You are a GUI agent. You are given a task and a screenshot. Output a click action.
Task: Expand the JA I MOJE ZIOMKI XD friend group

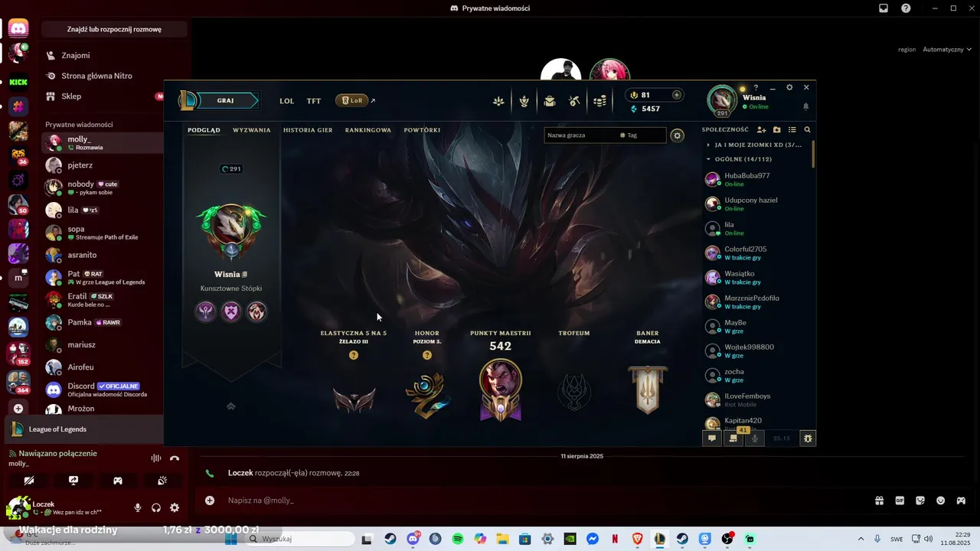click(x=709, y=145)
